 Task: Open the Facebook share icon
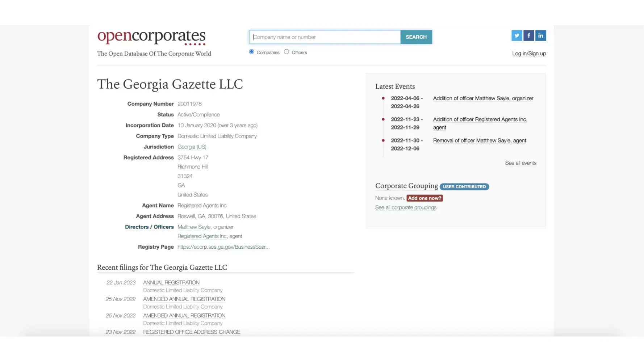pos(528,35)
